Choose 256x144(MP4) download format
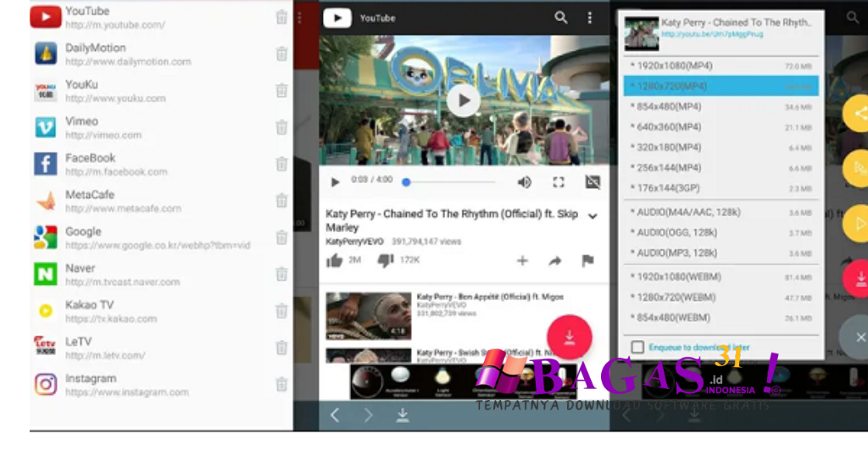868x456 pixels. tap(721, 168)
